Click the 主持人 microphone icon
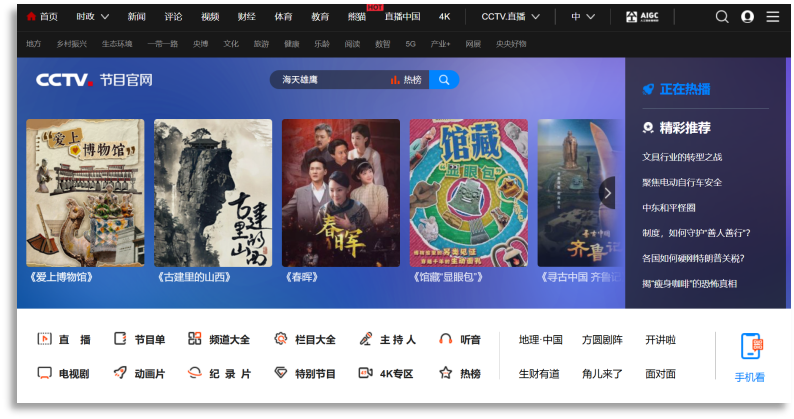This screenshot has width=794, height=419. pos(366,339)
